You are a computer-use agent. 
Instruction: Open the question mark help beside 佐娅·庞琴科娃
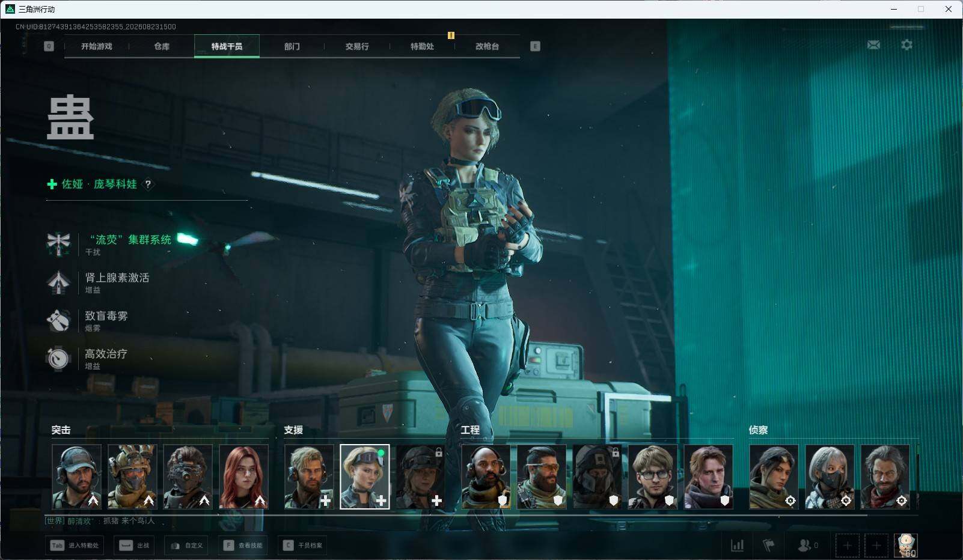click(148, 184)
